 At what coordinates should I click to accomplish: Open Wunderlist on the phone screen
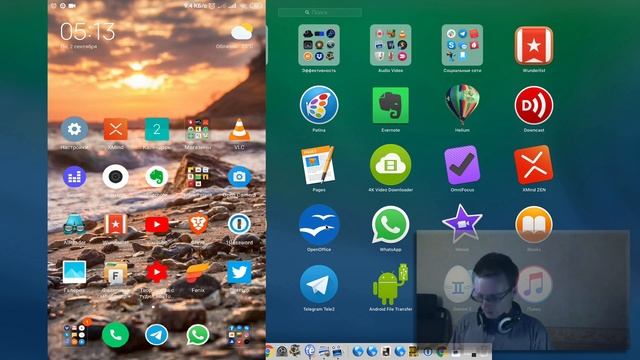coord(116,224)
